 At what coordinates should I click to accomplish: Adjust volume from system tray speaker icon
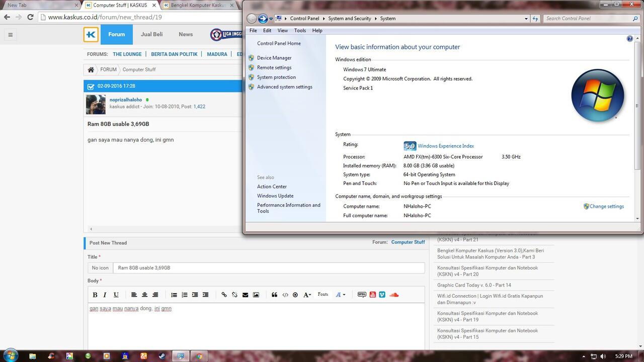603,356
